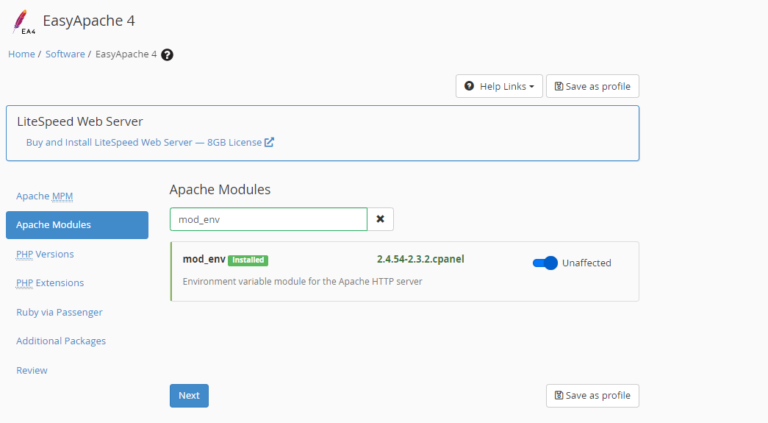The width and height of the screenshot is (768, 423).
Task: Open the PHP Extensions section
Action: [50, 283]
